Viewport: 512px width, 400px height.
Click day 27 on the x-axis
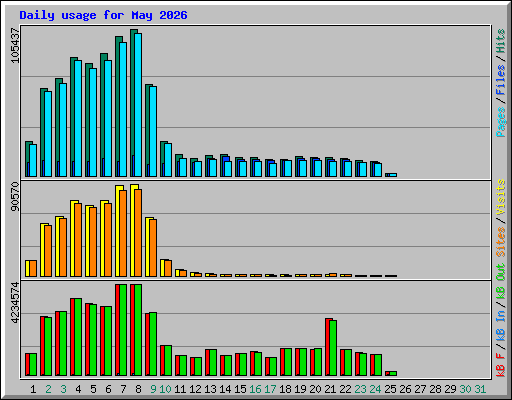coord(420,389)
